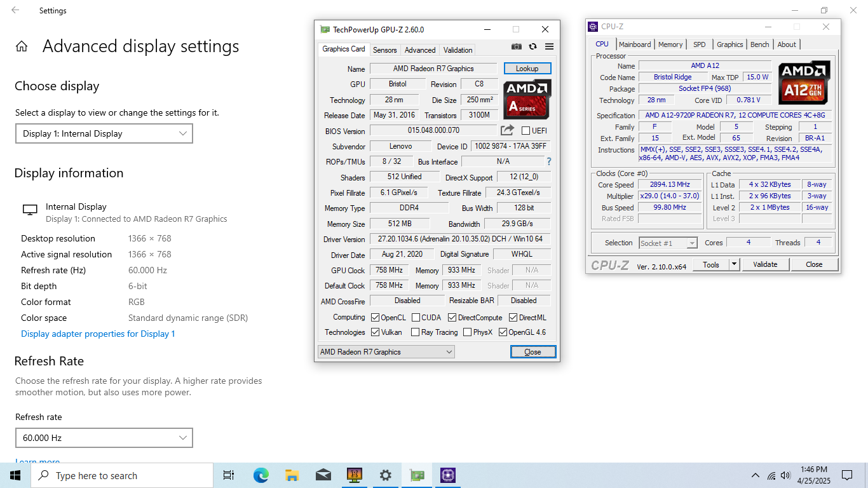Toggle the Ray Tracing checkbox

[415, 332]
